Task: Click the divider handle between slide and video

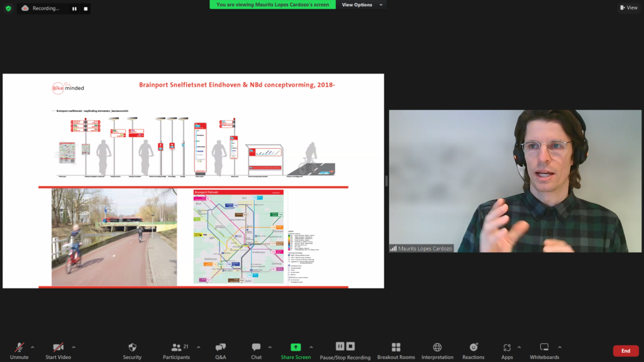Action: (386, 181)
